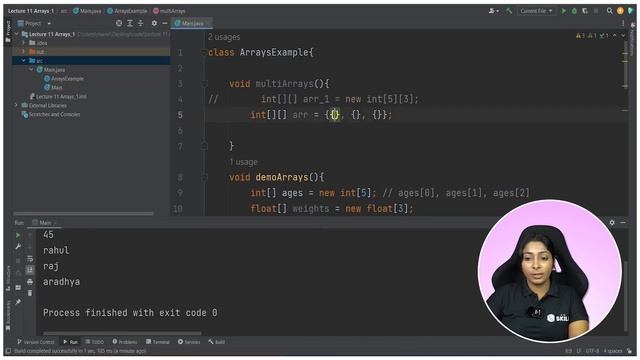Fold the multiArrays method at line 3
Image resolution: width=640 pixels, height=360 pixels.
click(204, 84)
